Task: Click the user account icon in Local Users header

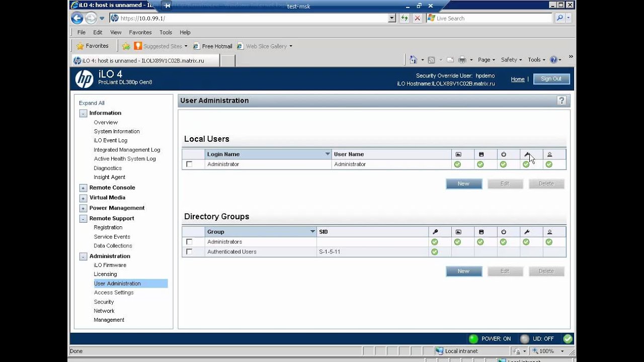Action: click(549, 154)
